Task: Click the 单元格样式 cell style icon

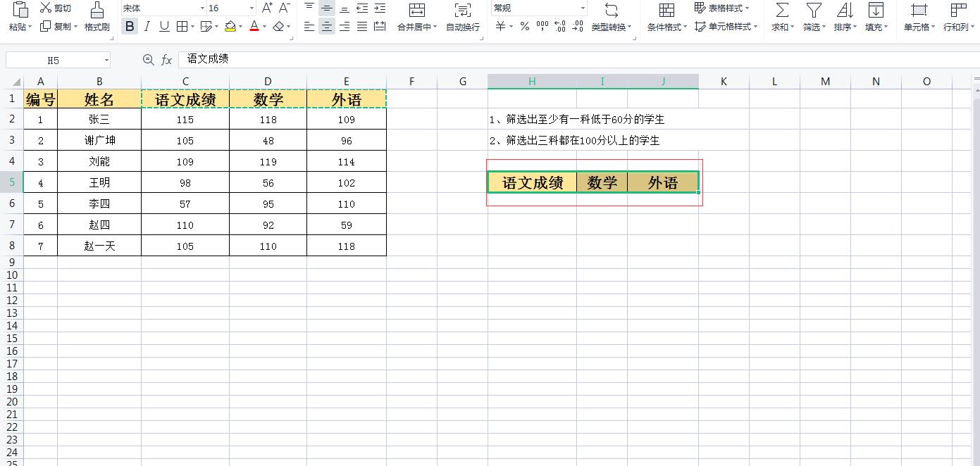Action: click(700, 26)
